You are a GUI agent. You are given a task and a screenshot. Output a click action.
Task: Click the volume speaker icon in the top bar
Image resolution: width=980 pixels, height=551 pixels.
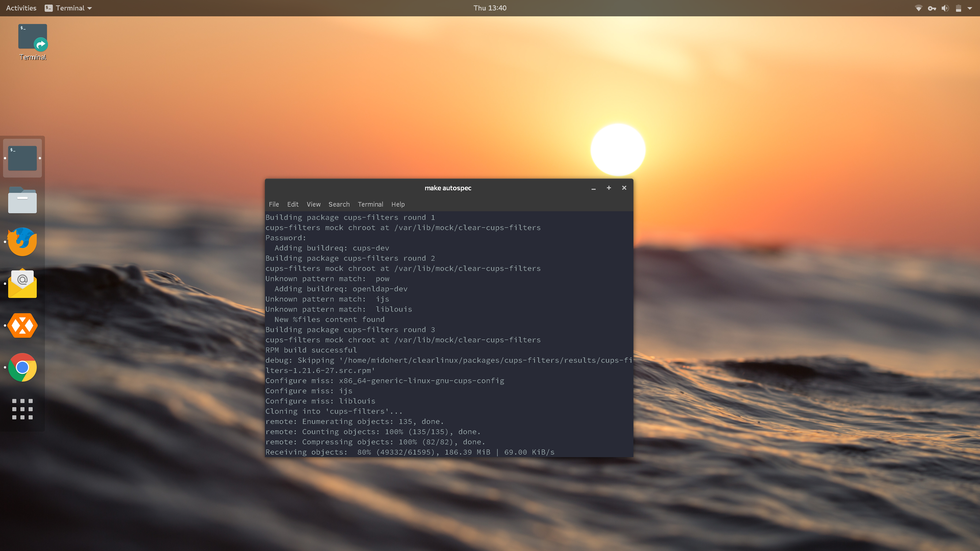click(945, 8)
